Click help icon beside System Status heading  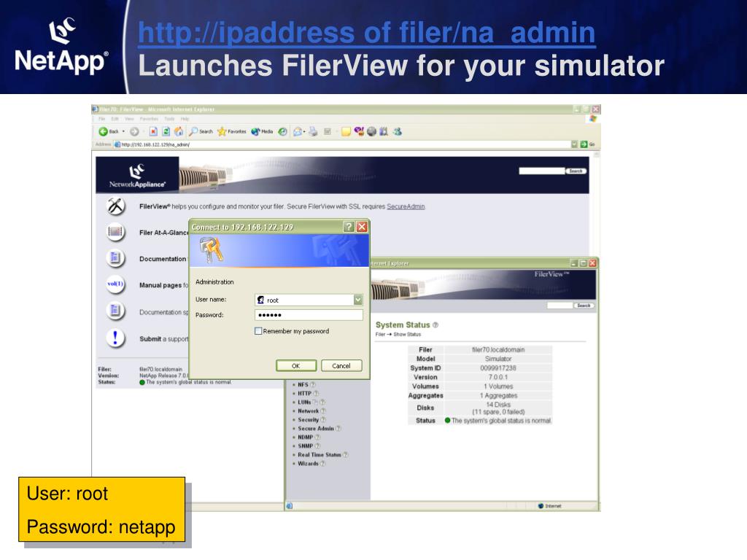pyautogui.click(x=435, y=324)
